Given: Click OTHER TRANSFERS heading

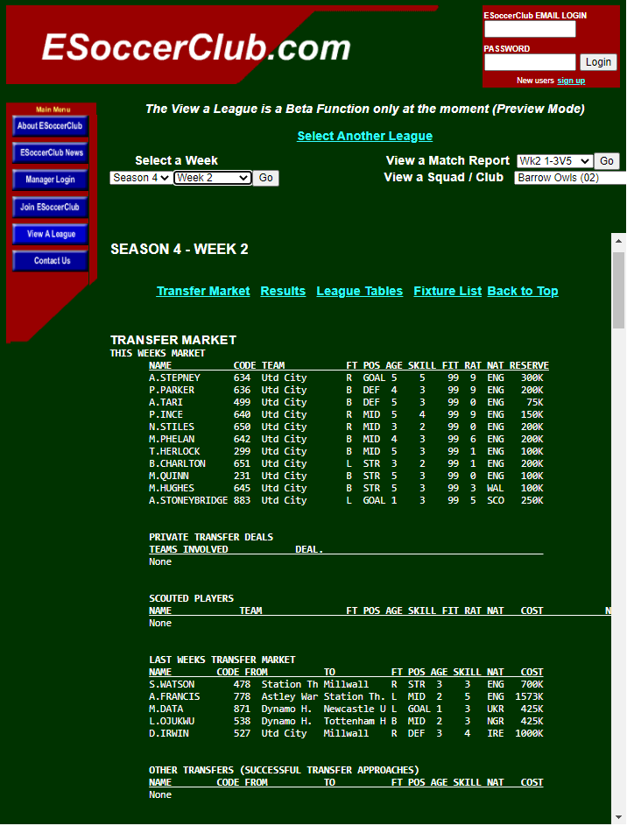Looking at the screenshot, I should [284, 771].
